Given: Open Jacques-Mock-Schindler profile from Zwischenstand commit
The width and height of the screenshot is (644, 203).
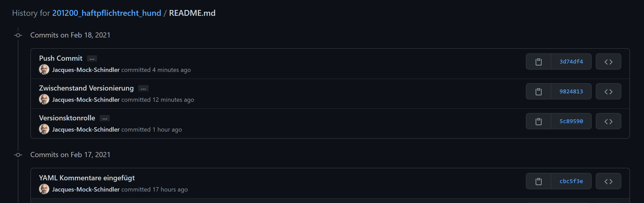Looking at the screenshot, I should (86, 100).
